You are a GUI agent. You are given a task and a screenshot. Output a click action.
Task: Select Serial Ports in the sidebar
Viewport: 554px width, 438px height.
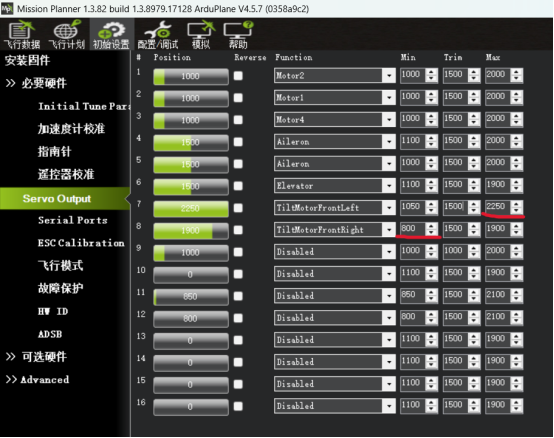pyautogui.click(x=73, y=220)
